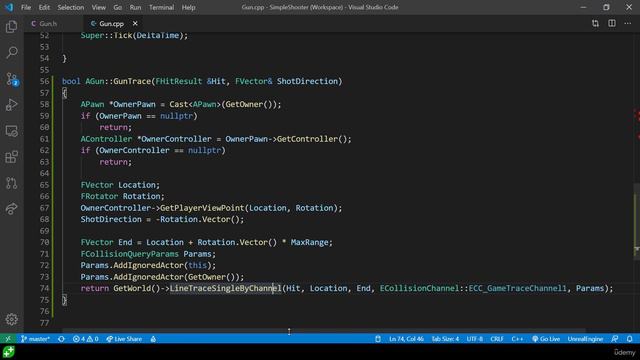Screen dimensions: 640x360
Task: Open the Selection menu
Action: (71, 7)
